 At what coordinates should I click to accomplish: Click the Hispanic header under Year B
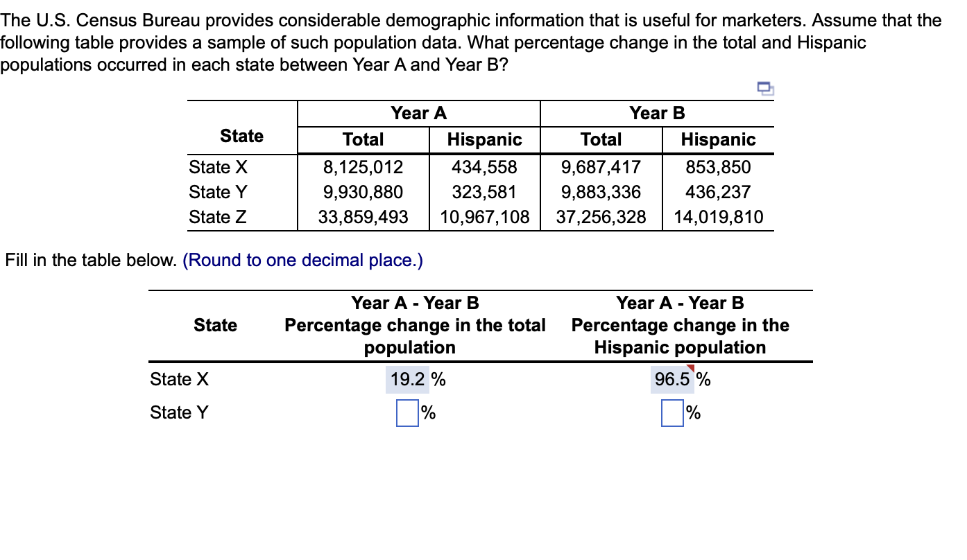[x=718, y=139]
